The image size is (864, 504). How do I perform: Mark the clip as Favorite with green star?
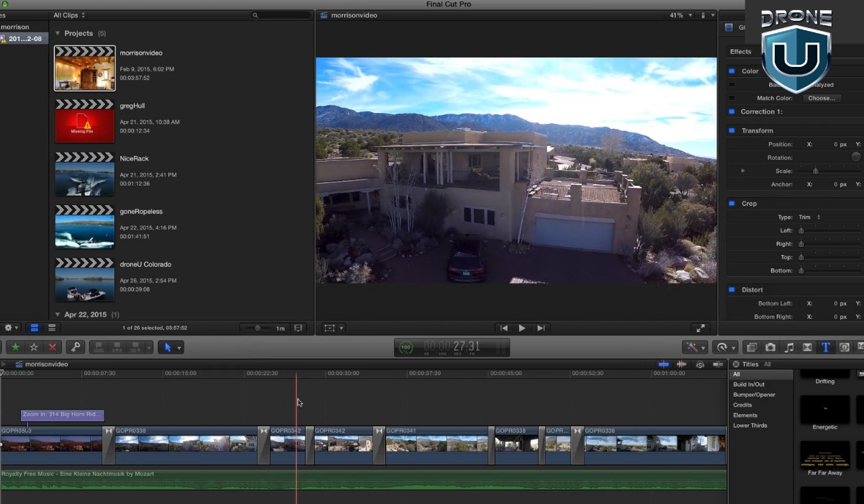(x=15, y=347)
